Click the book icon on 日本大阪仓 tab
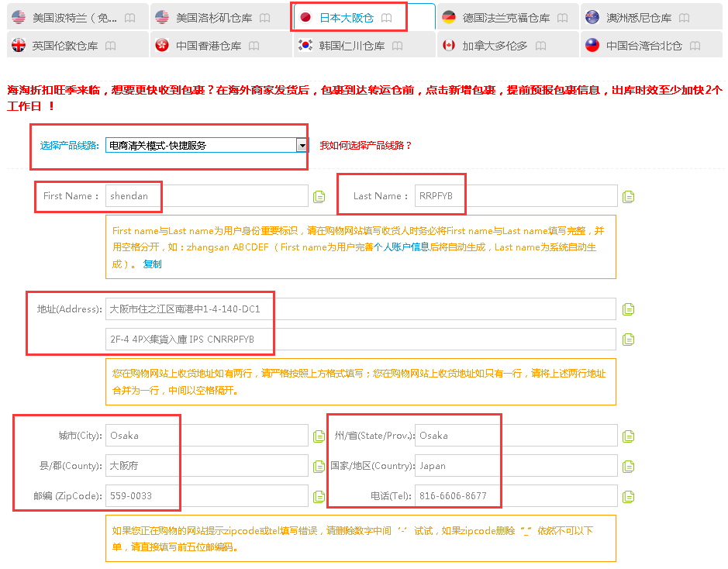728x569 pixels. pyautogui.click(x=387, y=18)
